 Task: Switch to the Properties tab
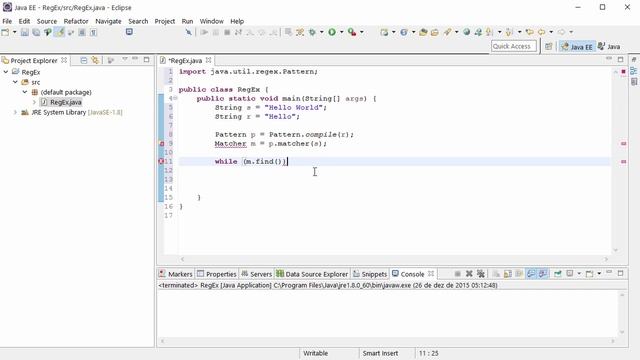tap(216, 274)
